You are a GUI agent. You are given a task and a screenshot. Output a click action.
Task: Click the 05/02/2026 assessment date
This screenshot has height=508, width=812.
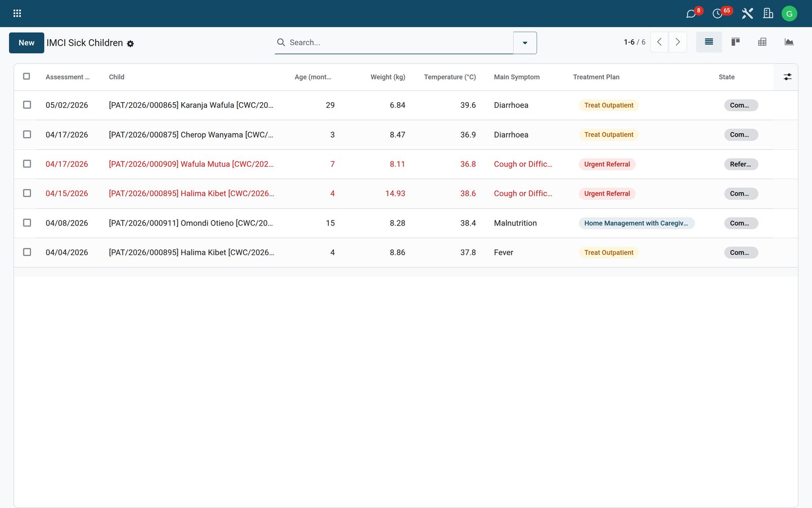(x=67, y=105)
